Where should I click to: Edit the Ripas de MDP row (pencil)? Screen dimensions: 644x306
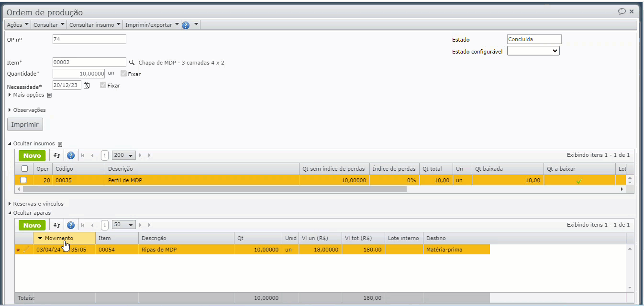pyautogui.click(x=26, y=250)
